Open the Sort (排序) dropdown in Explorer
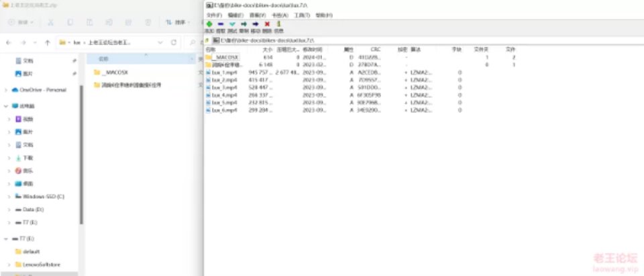The height and width of the screenshot is (276, 644). [x=177, y=22]
